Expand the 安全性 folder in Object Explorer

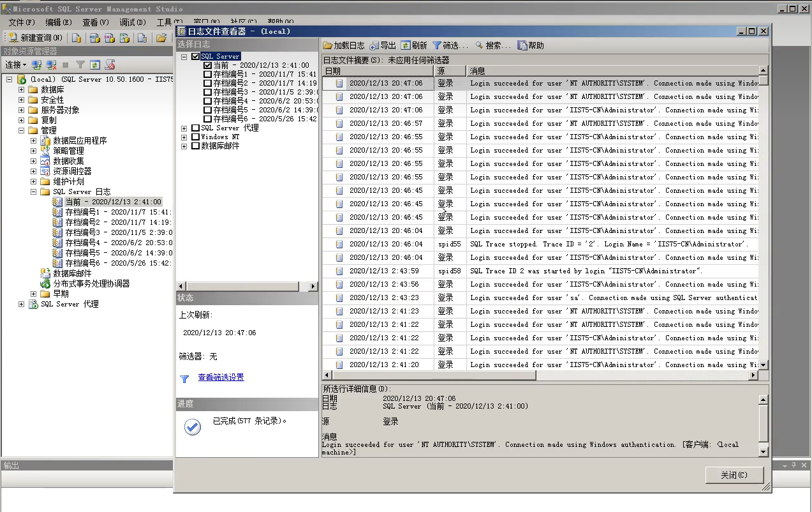(x=21, y=100)
